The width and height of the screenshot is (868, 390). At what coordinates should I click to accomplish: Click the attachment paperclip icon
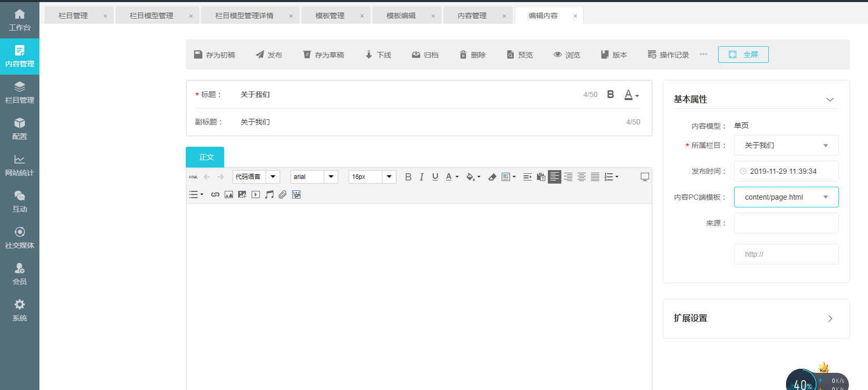[283, 194]
